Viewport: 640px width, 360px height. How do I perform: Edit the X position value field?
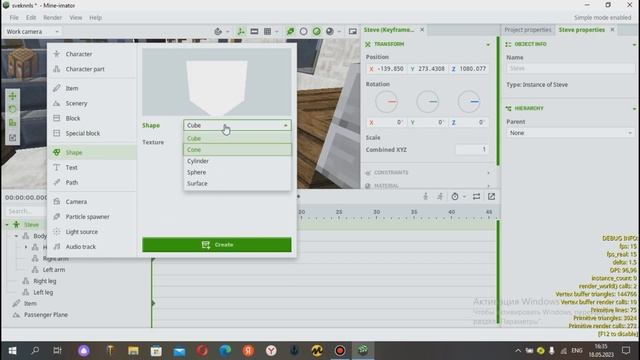coord(386,69)
